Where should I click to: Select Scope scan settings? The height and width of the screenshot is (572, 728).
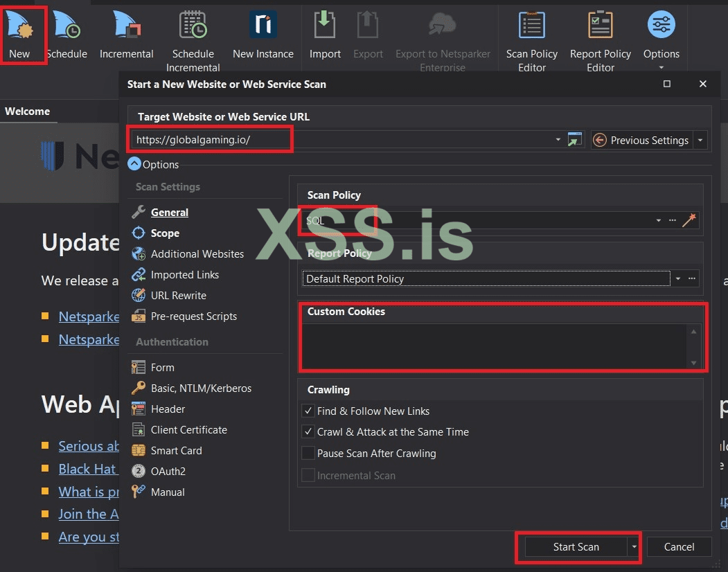(165, 233)
